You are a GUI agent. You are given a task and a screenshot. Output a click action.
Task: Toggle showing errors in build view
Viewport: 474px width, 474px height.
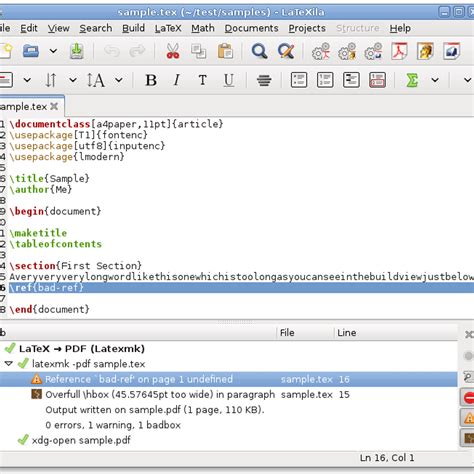468,398
